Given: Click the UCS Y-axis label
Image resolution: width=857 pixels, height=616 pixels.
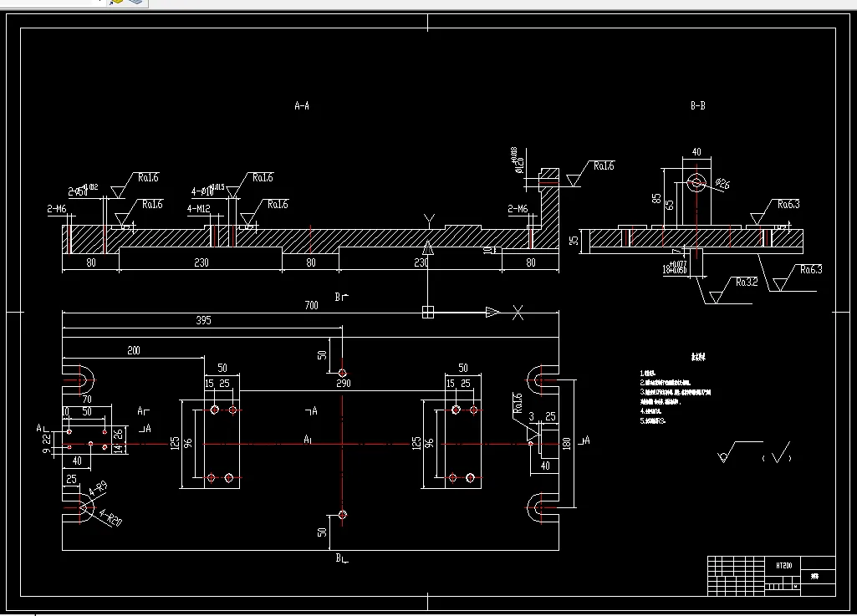Looking at the screenshot, I should pyautogui.click(x=429, y=221).
